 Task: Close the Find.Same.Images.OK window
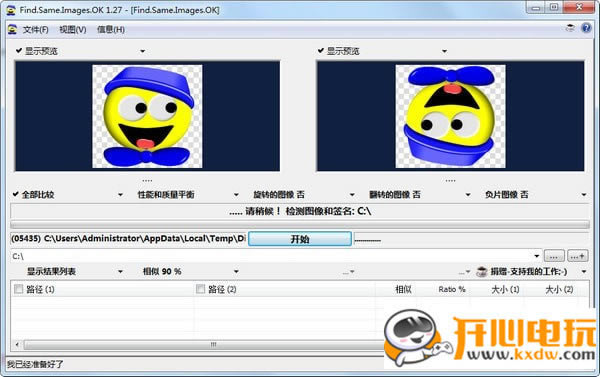pos(579,8)
